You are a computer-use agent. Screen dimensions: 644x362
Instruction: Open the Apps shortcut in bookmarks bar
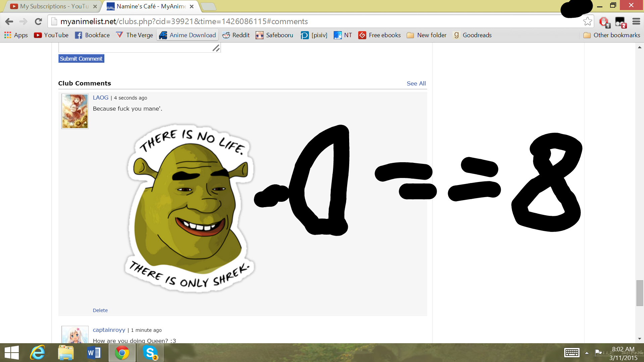click(16, 35)
